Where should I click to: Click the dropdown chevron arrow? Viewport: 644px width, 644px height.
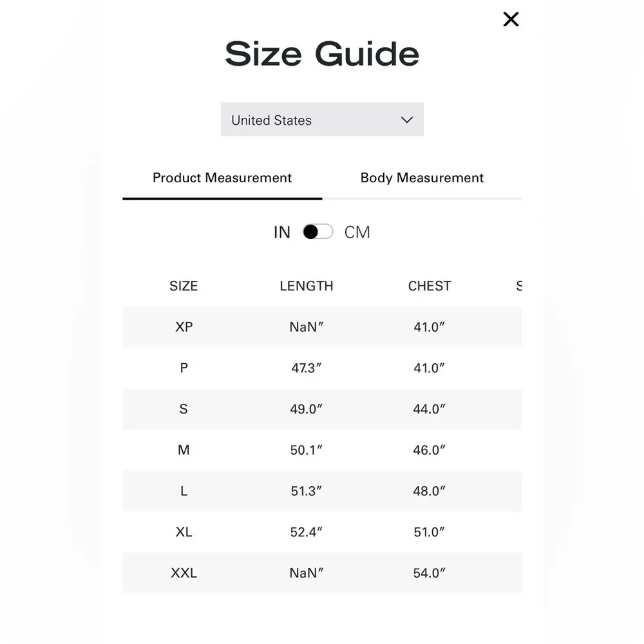click(406, 120)
